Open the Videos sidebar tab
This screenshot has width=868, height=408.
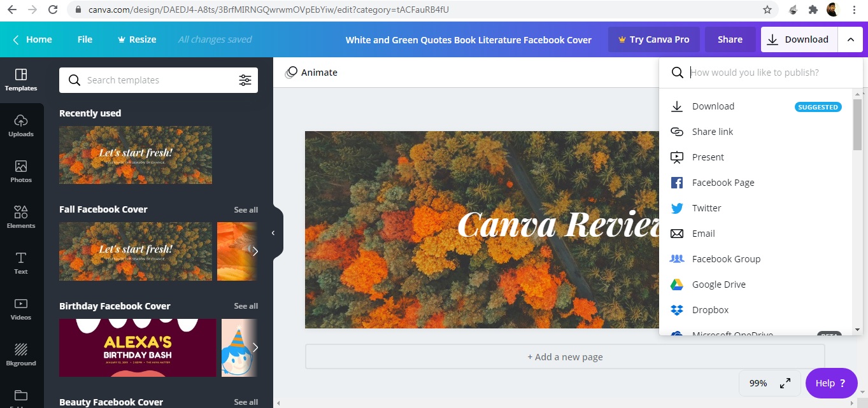(x=21, y=309)
